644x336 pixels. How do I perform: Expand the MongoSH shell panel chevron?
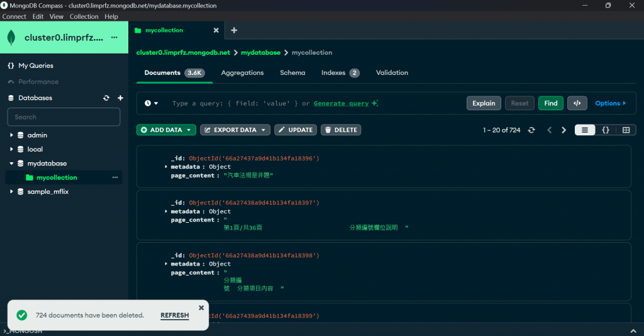click(633, 331)
